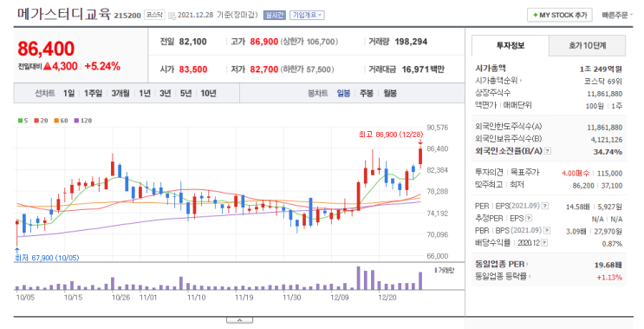Image resolution: width=644 pixels, height=329 pixels.
Task: Click the 거래량 value 198,294
Action: tap(411, 42)
